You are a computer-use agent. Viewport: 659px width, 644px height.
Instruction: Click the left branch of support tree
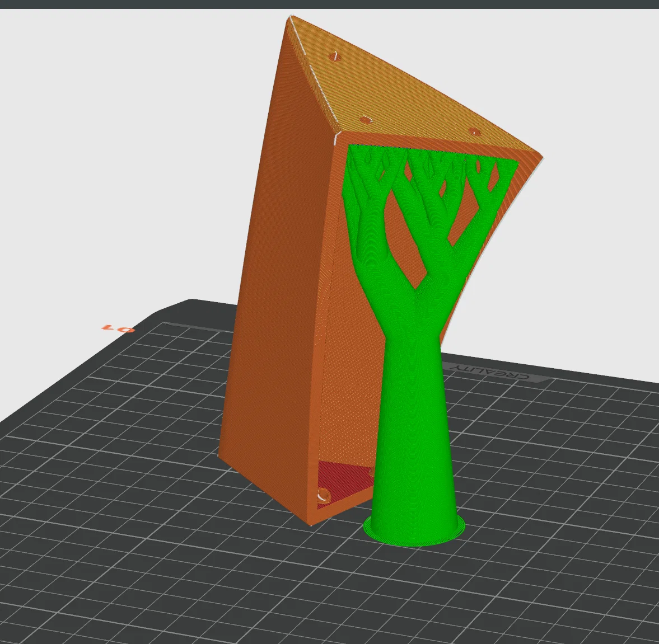point(370,235)
